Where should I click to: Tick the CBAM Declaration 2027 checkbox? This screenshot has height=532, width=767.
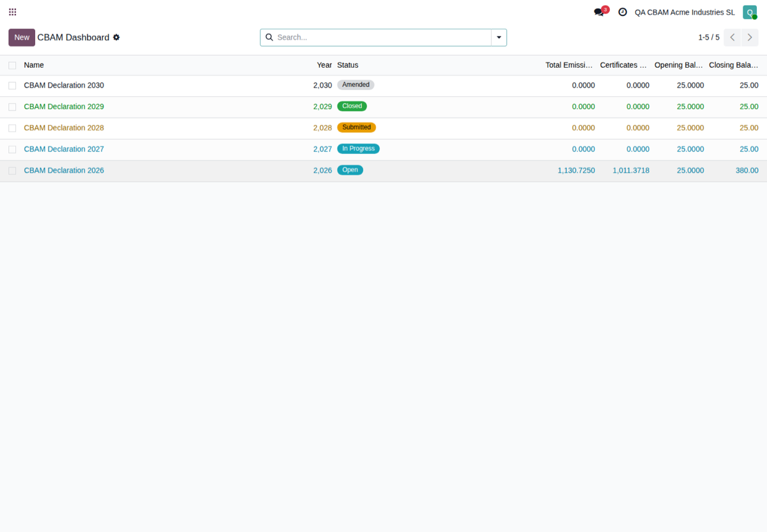pyautogui.click(x=12, y=149)
